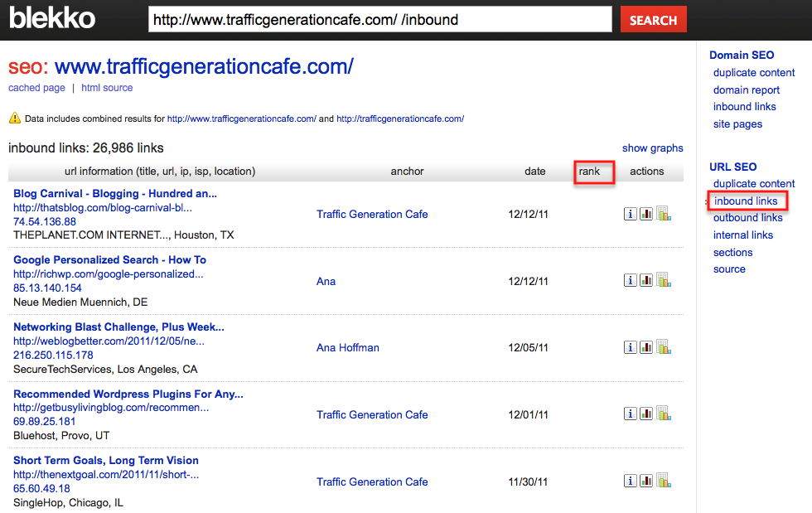Click the blekko logo
Viewport: 812px width, 513px height.
(52, 18)
